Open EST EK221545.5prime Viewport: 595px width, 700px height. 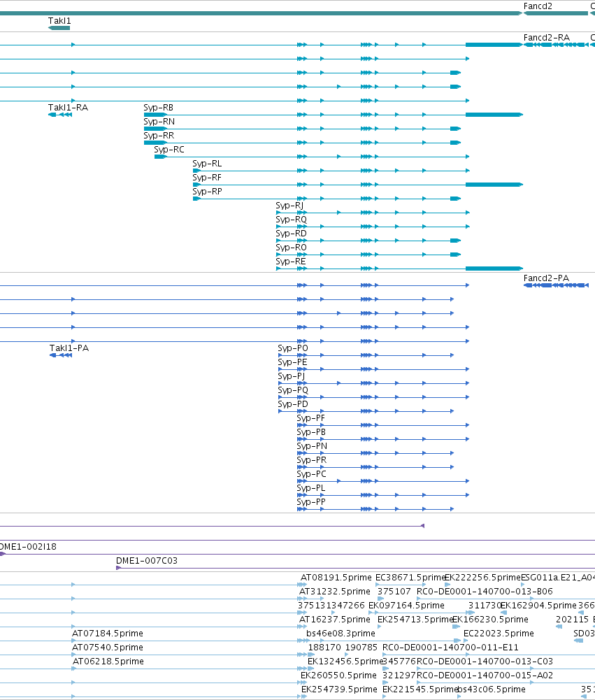tap(420, 690)
